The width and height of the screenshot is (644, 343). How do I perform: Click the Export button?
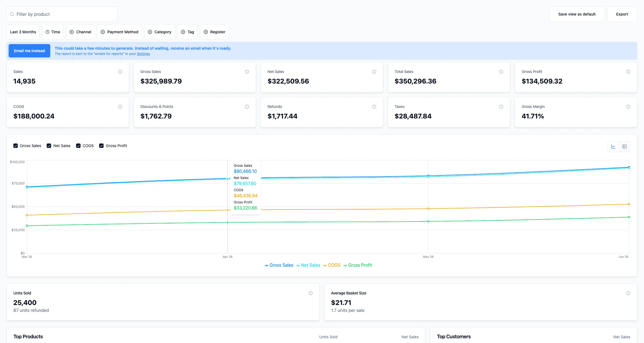pyautogui.click(x=622, y=14)
